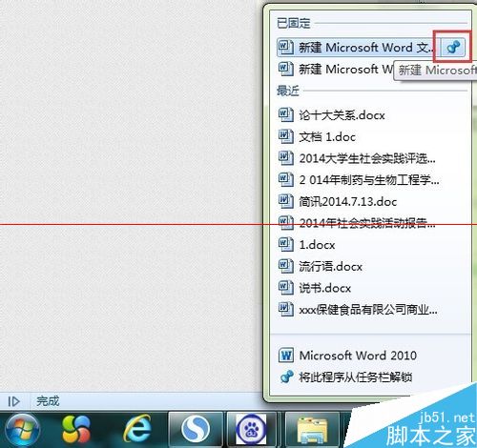477x448 pixels.
Task: Click the 完成 status bar text
Action: coord(48,401)
